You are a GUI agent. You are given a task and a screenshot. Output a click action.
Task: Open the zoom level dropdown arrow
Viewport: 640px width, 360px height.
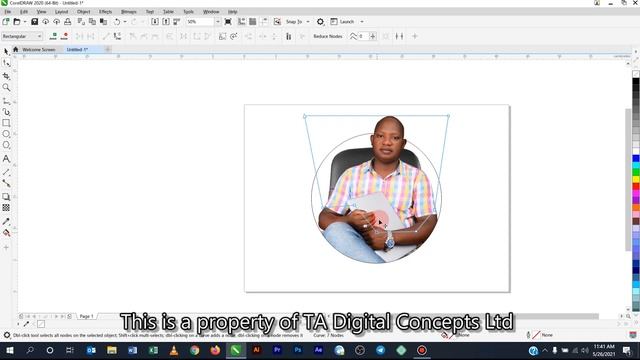[218, 22]
